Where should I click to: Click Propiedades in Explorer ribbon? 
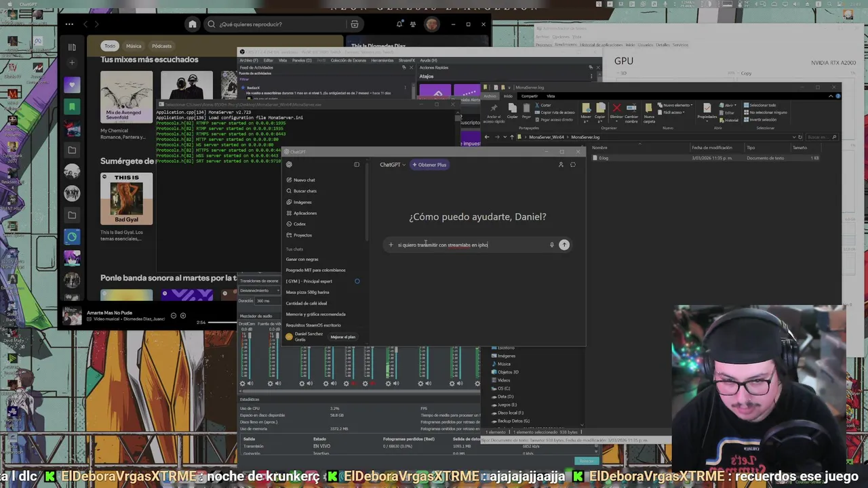[707, 111]
